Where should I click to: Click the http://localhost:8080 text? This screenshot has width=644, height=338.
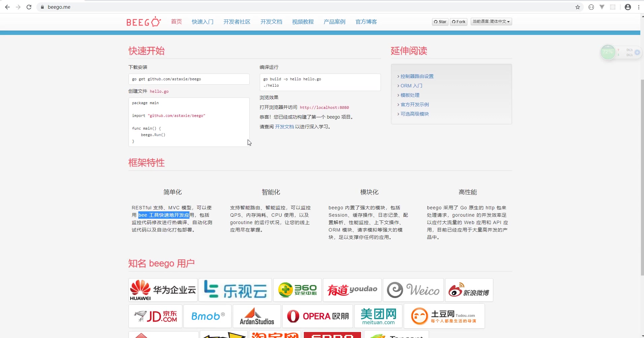tap(324, 108)
